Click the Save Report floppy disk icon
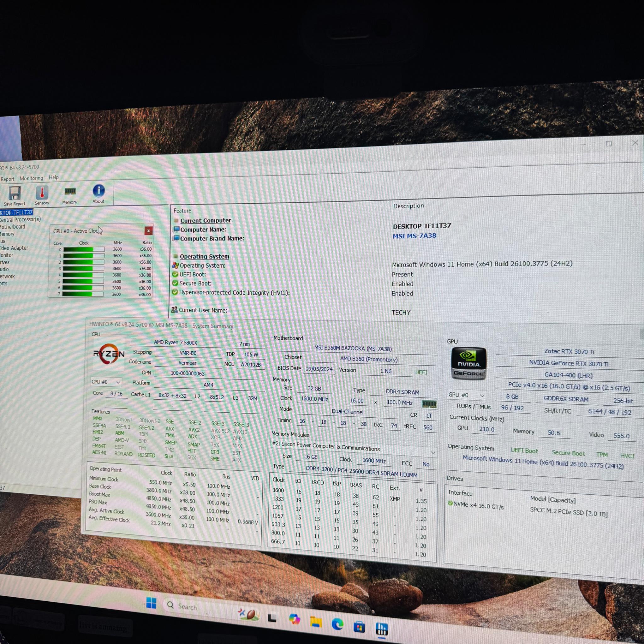 [x=15, y=193]
